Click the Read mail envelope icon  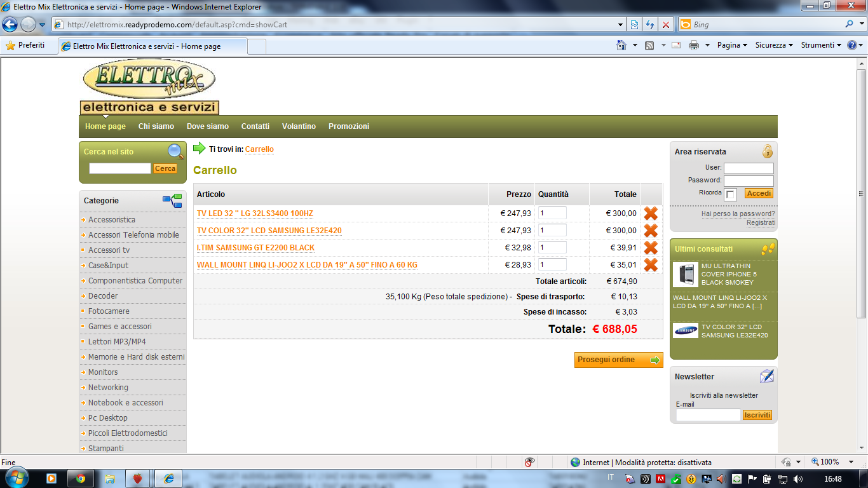(x=676, y=45)
